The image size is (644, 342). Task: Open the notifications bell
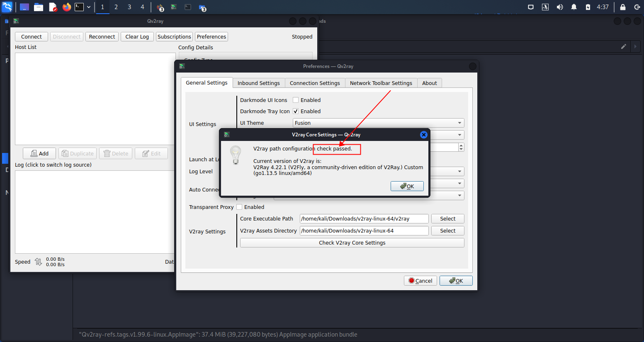tap(574, 7)
